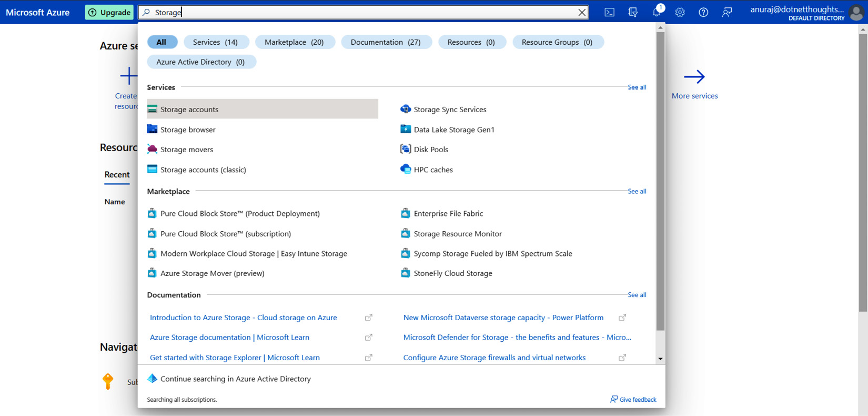Open Directories and subscriptions filter icon
The width and height of the screenshot is (868, 416).
coord(633,12)
